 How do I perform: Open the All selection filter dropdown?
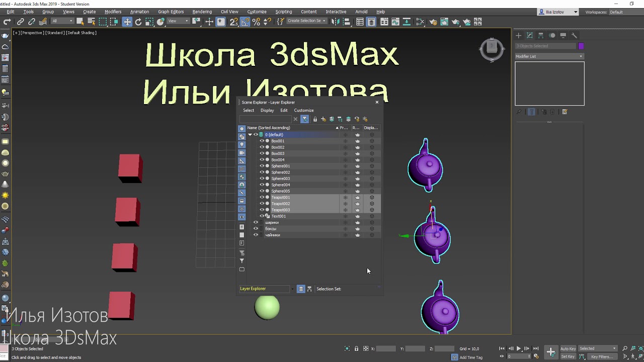[x=62, y=21]
